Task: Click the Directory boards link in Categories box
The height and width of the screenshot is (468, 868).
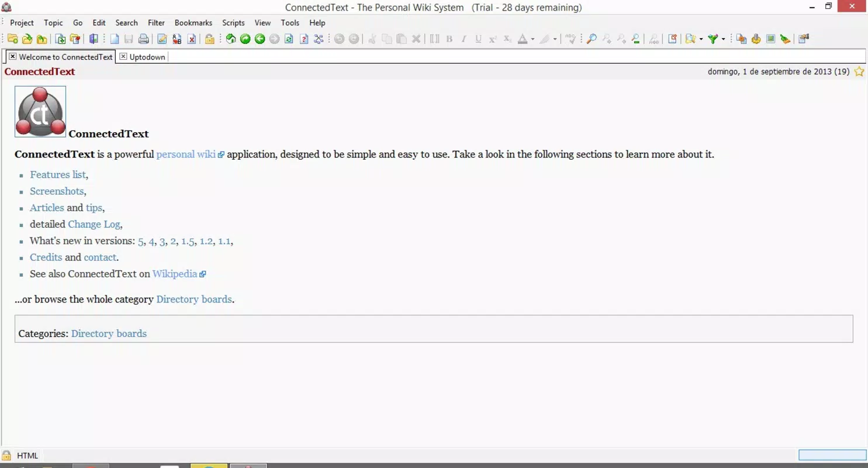Action: point(109,333)
